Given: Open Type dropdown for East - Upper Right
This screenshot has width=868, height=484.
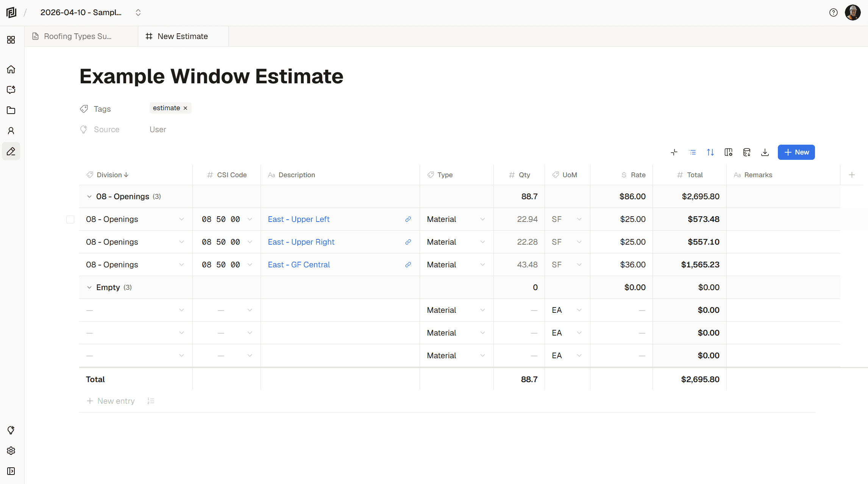Looking at the screenshot, I should (x=482, y=242).
